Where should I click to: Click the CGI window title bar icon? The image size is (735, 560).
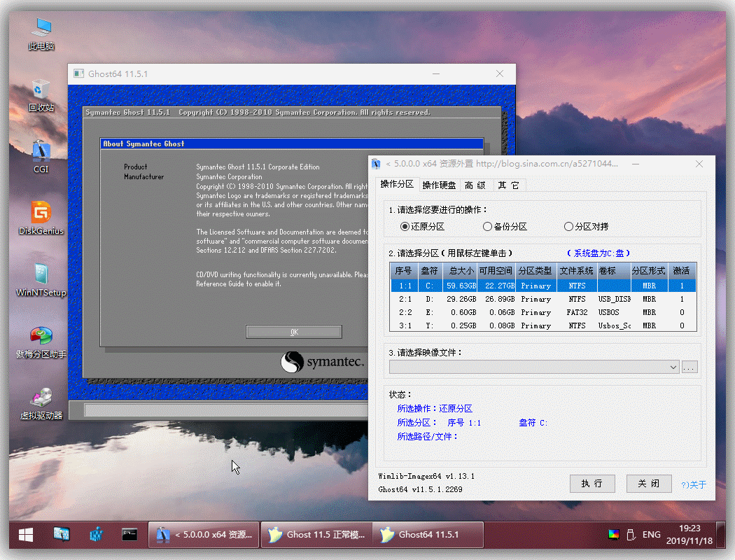(x=376, y=164)
